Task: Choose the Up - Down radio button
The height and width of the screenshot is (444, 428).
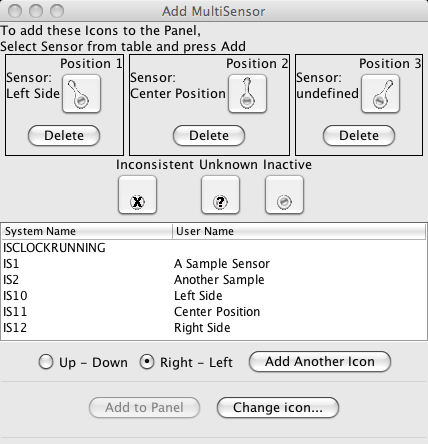Action: pos(46,362)
